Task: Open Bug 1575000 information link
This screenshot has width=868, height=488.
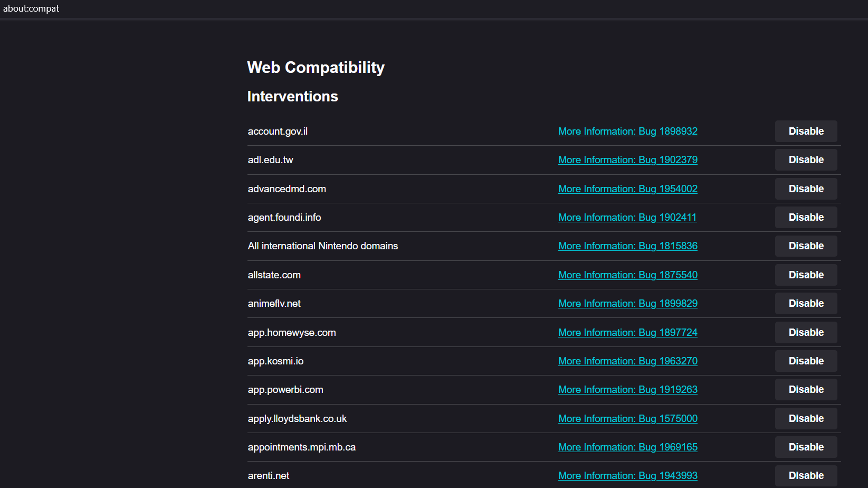Action: [627, 418]
